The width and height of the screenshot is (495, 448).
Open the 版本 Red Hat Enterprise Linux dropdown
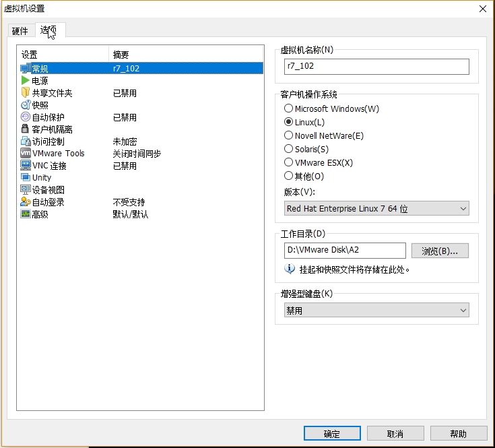(x=376, y=208)
